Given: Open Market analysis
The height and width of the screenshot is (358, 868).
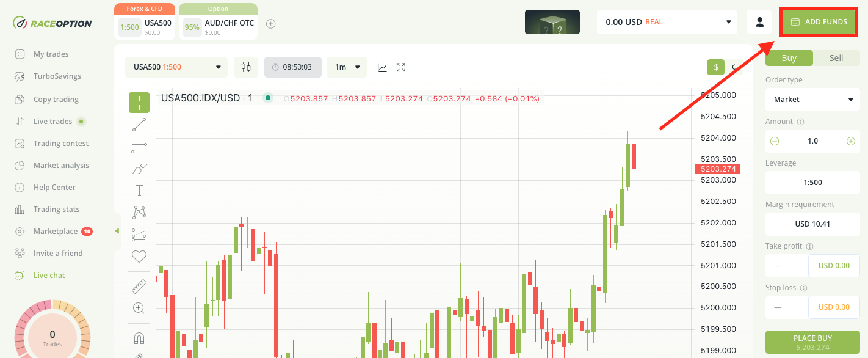Looking at the screenshot, I should (61, 166).
